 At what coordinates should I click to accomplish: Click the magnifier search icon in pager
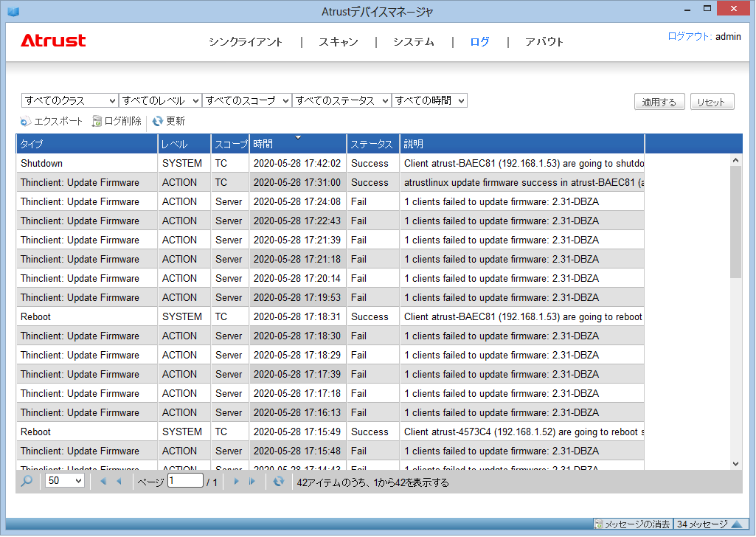click(27, 481)
